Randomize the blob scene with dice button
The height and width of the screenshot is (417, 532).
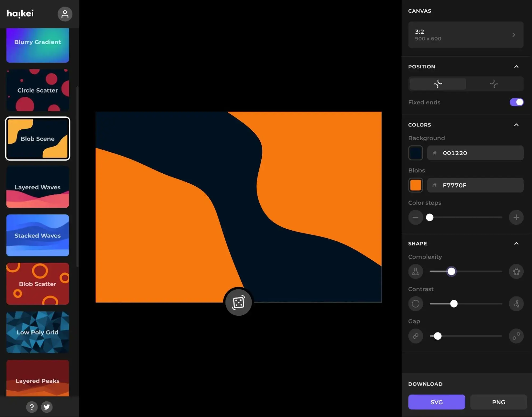coord(238,302)
